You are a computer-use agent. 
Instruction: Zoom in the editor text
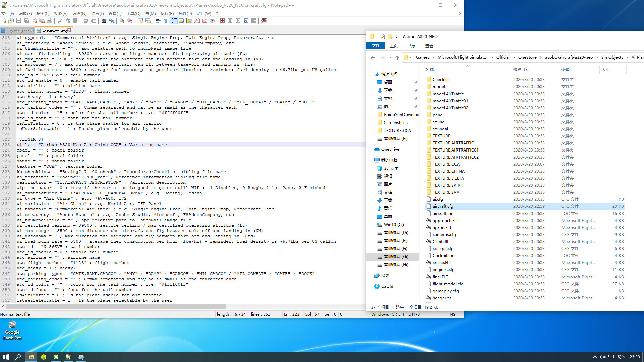point(122,21)
